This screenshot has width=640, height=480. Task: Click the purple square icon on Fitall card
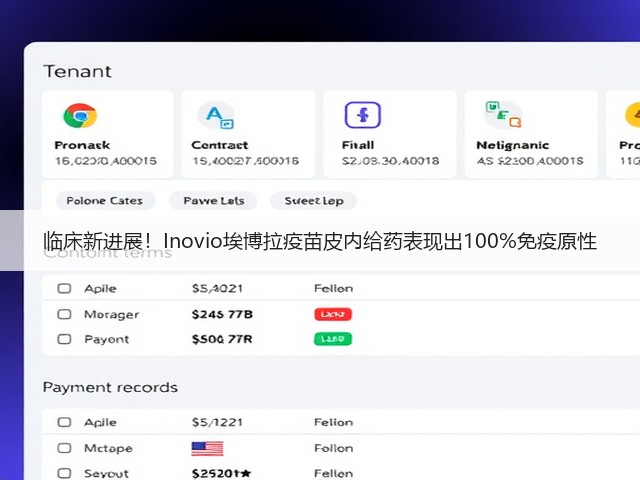[363, 115]
